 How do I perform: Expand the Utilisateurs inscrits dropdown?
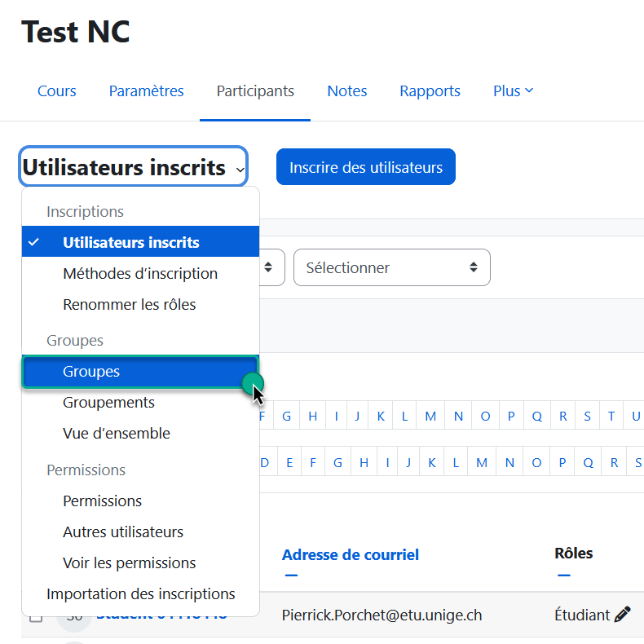point(134,168)
